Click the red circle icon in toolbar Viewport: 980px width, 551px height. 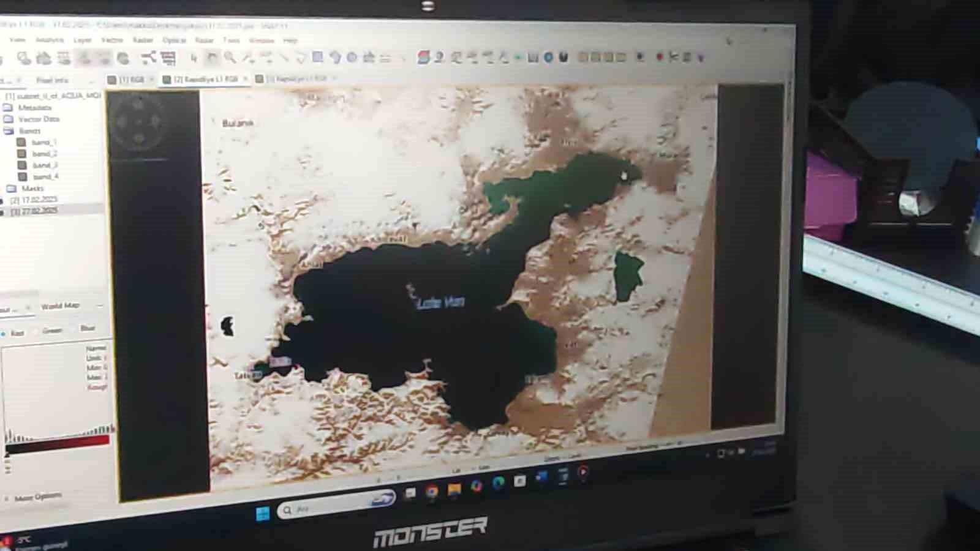click(x=660, y=57)
